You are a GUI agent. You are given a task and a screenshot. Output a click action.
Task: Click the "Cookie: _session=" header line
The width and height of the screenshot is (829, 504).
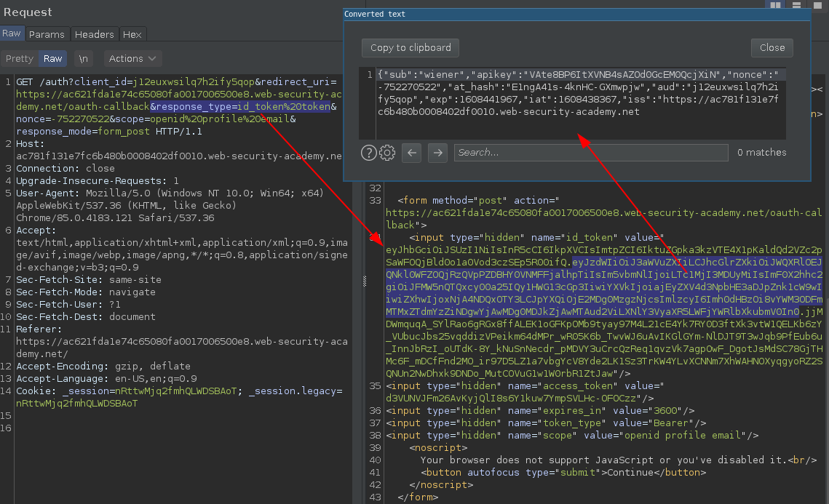point(179,391)
